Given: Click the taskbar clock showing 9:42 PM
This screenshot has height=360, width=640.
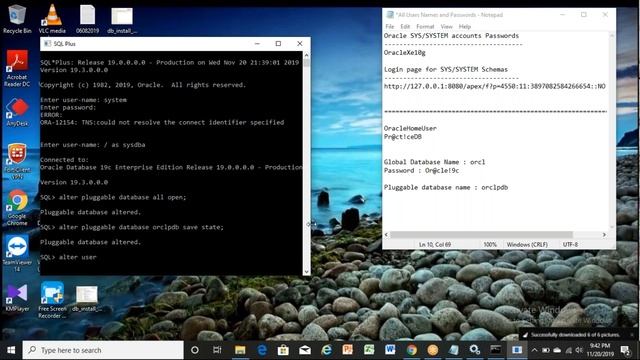Looking at the screenshot, I should [600, 350].
